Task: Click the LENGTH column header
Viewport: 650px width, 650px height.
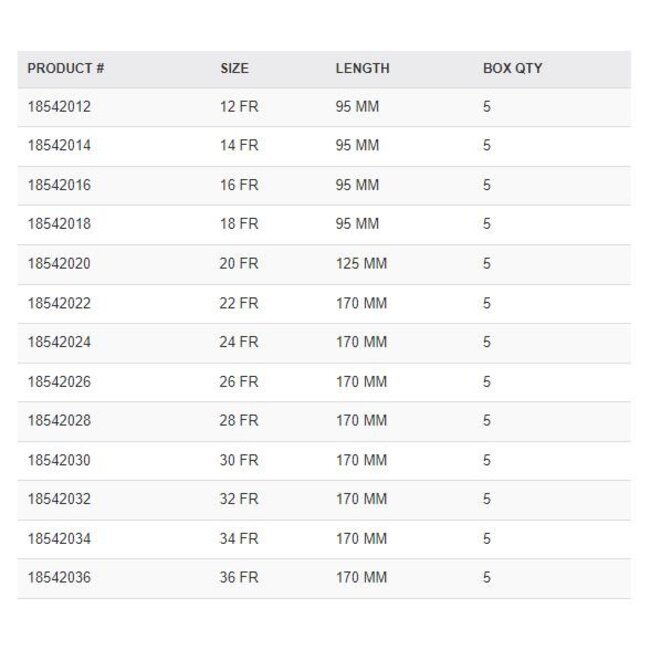Action: pos(362,69)
